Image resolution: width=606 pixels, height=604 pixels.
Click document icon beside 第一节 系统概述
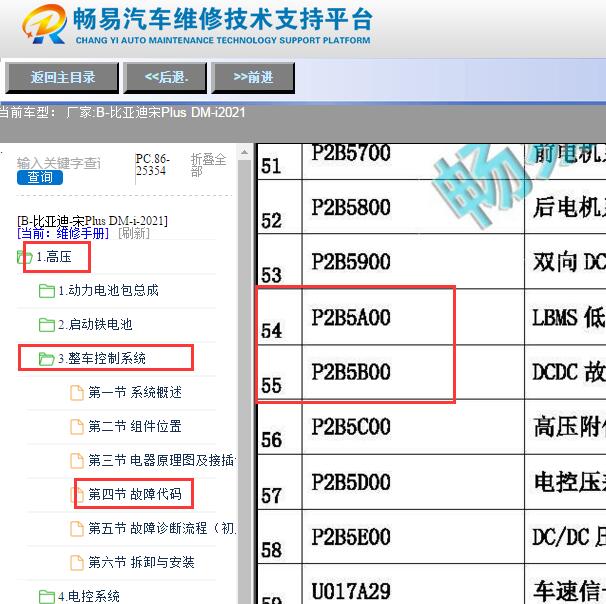point(77,393)
